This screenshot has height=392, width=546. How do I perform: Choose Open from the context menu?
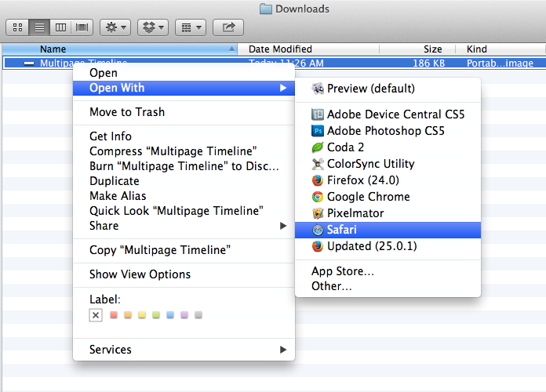(x=184, y=73)
